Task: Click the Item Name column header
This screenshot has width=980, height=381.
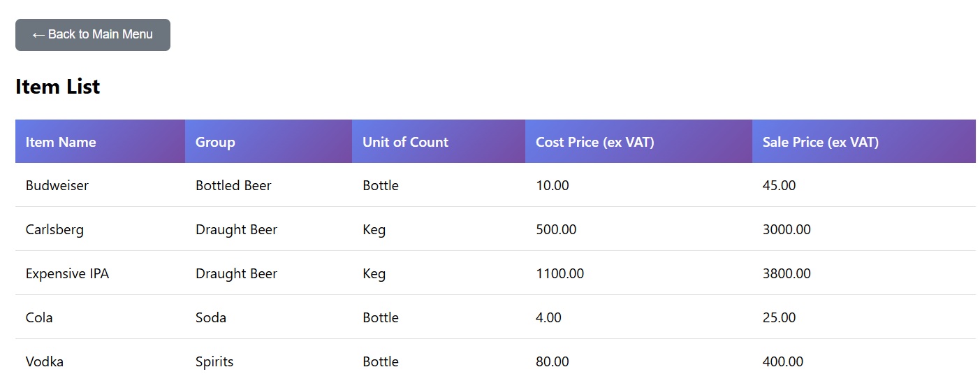Action: (61, 142)
